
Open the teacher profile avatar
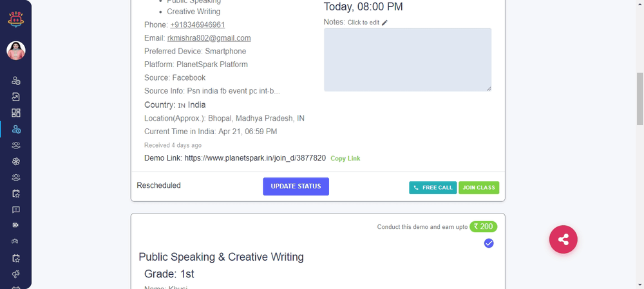(16, 50)
